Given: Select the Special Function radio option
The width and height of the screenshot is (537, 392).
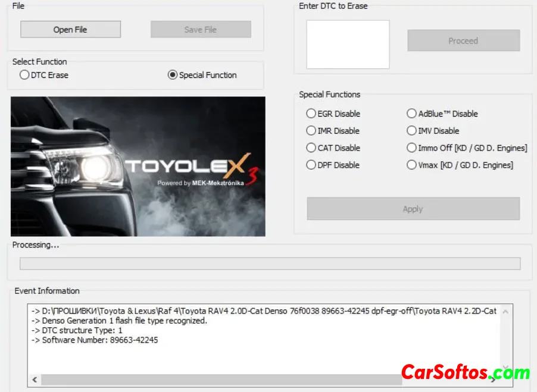Looking at the screenshot, I should click(x=173, y=75).
